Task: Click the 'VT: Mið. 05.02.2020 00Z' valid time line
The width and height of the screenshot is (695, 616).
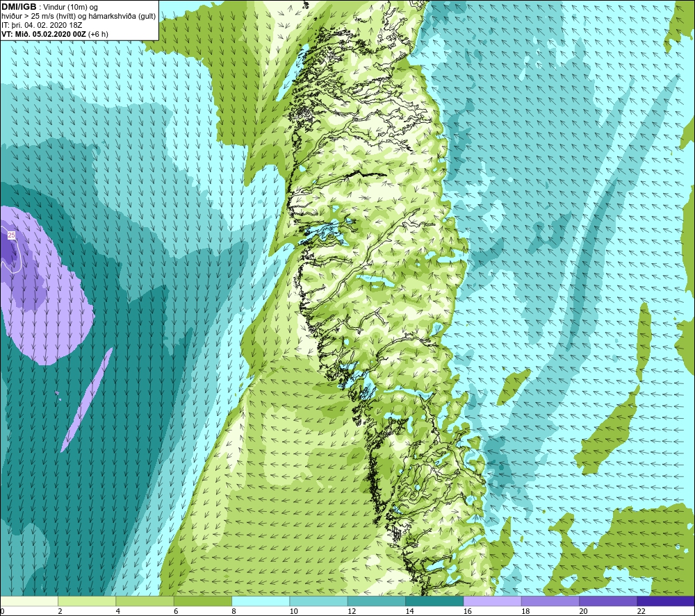Action: [55, 34]
